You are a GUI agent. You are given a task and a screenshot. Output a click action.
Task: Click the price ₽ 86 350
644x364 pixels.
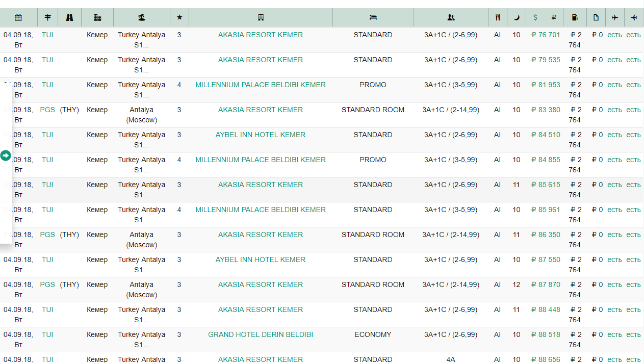point(546,235)
